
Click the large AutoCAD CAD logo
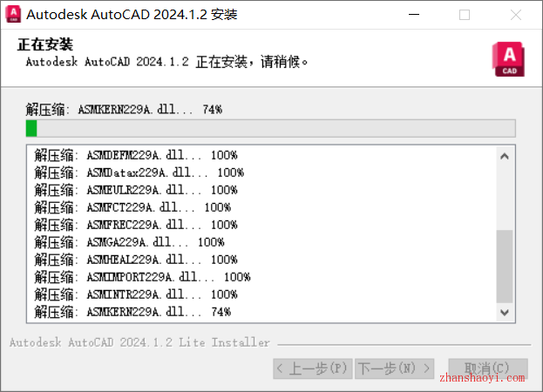pyautogui.click(x=508, y=59)
